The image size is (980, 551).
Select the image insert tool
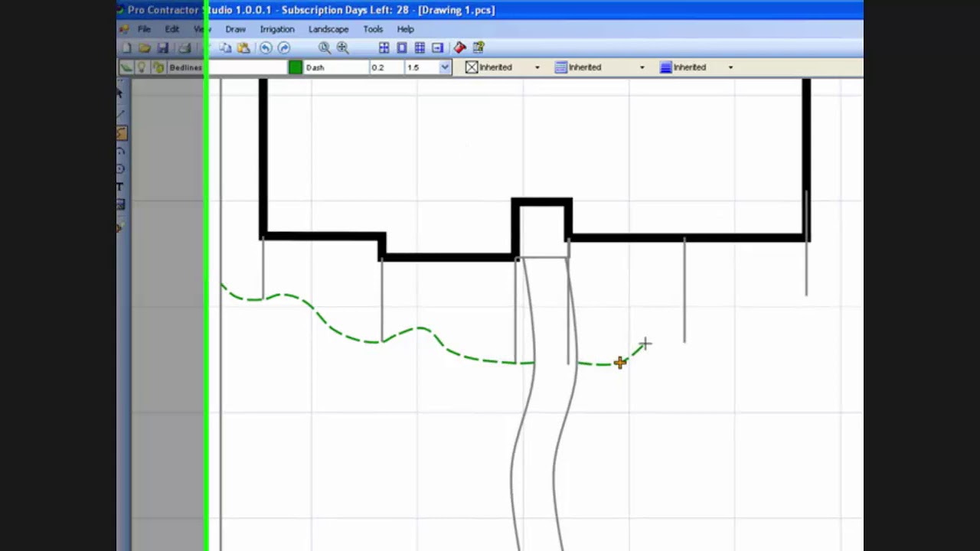(121, 205)
